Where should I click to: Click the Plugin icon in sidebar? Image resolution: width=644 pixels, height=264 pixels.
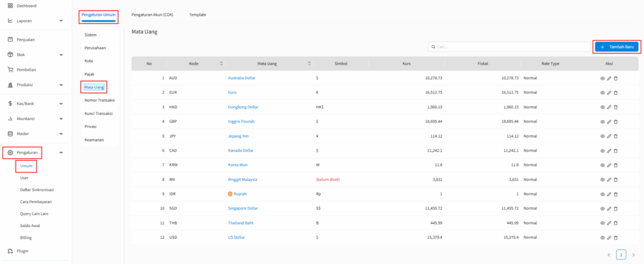10,251
